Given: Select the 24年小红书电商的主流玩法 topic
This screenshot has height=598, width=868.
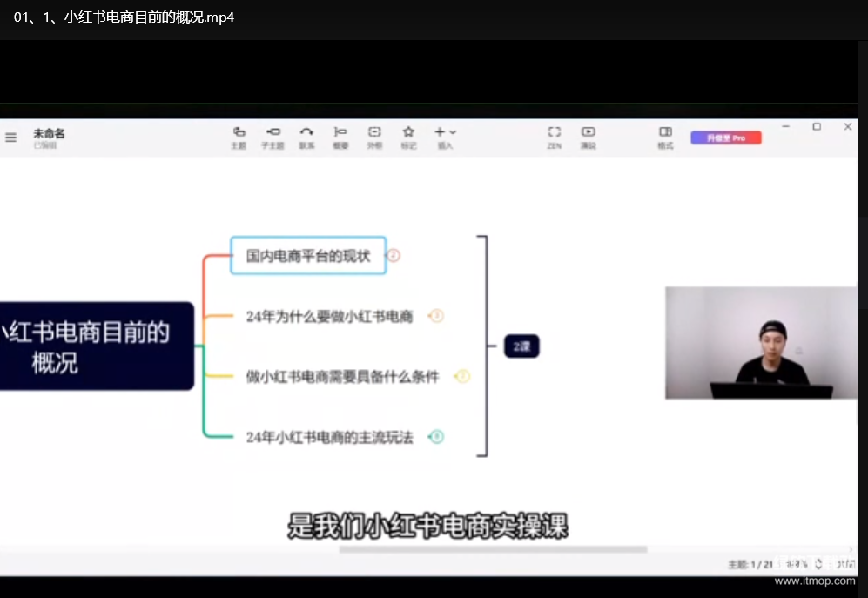Looking at the screenshot, I should click(329, 437).
